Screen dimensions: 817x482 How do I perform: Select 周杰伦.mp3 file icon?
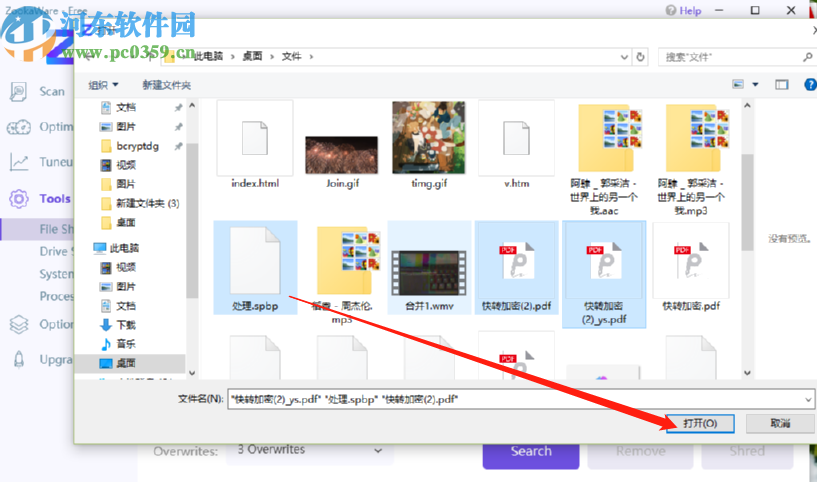[x=348, y=261]
